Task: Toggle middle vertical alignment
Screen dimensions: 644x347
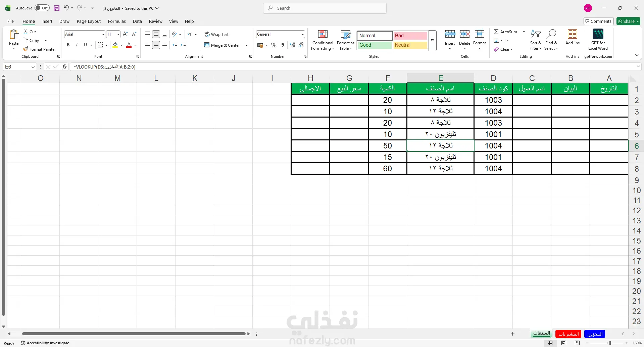Action: coord(156,34)
